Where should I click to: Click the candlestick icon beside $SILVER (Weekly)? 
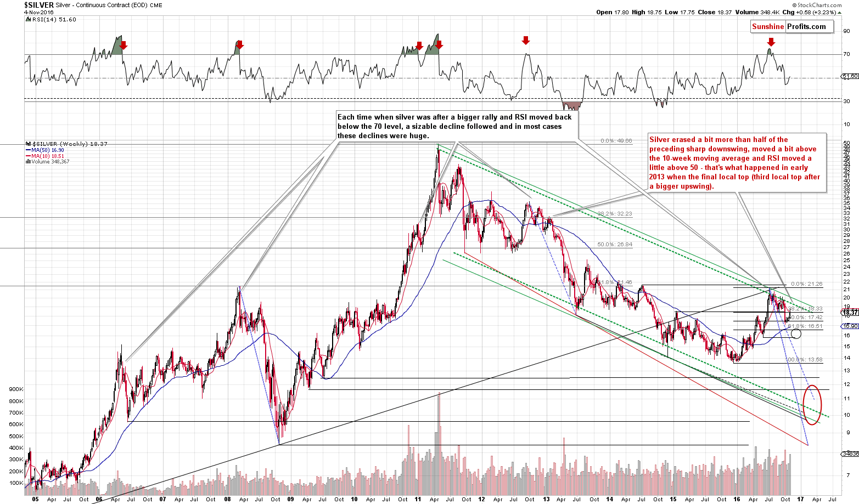(27, 144)
